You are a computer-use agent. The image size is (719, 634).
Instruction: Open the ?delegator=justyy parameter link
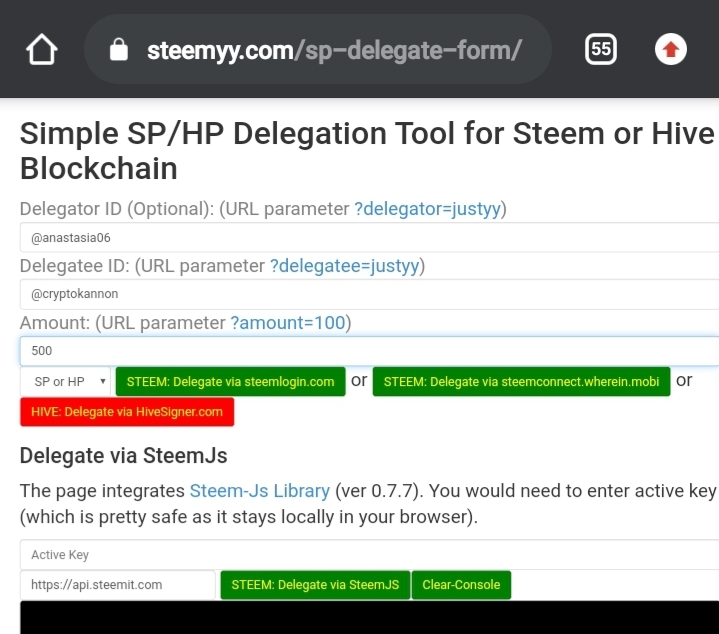click(x=427, y=209)
